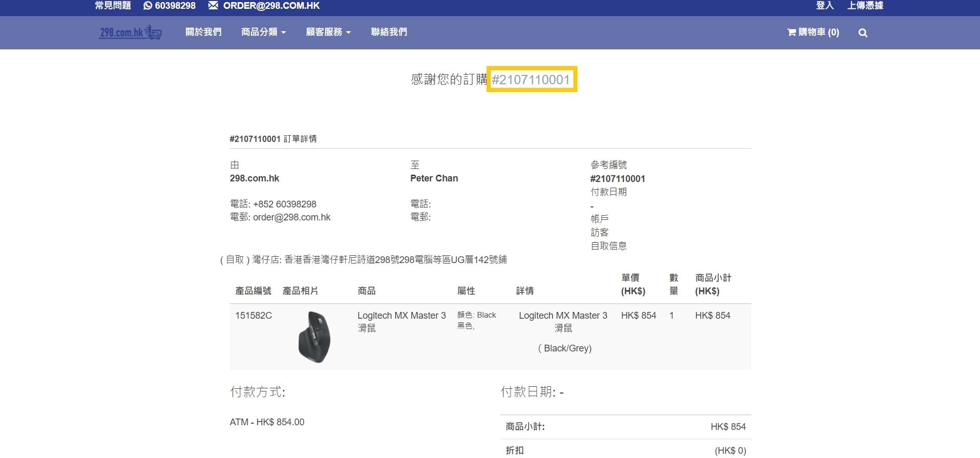
Task: Click 'Logitech MX Master 3 滑鼠' in 商品 column
Action: point(401,322)
